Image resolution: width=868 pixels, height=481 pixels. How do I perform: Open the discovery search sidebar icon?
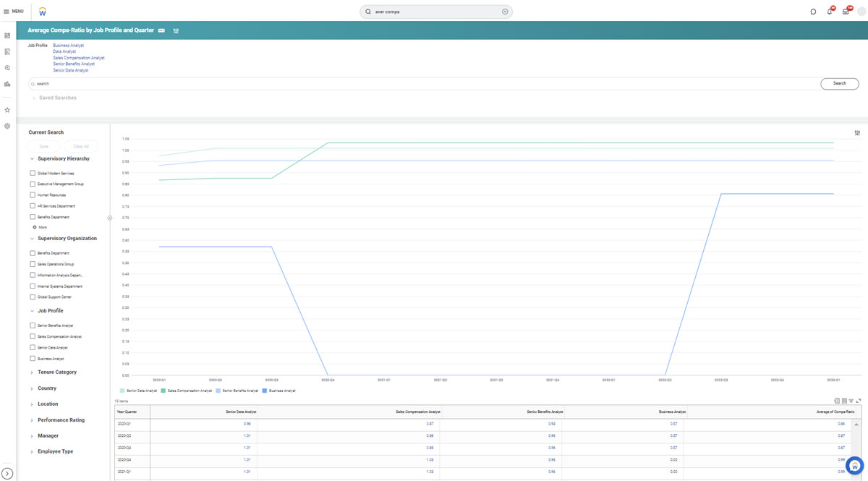coord(7,68)
